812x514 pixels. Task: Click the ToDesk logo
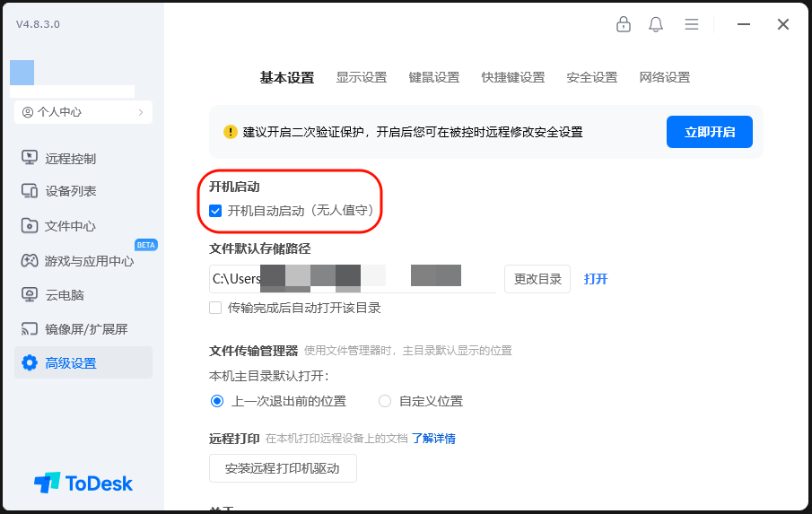[83, 484]
